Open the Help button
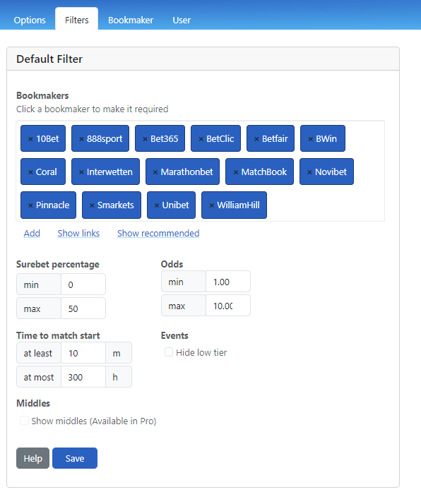The height and width of the screenshot is (504, 421). click(x=32, y=458)
